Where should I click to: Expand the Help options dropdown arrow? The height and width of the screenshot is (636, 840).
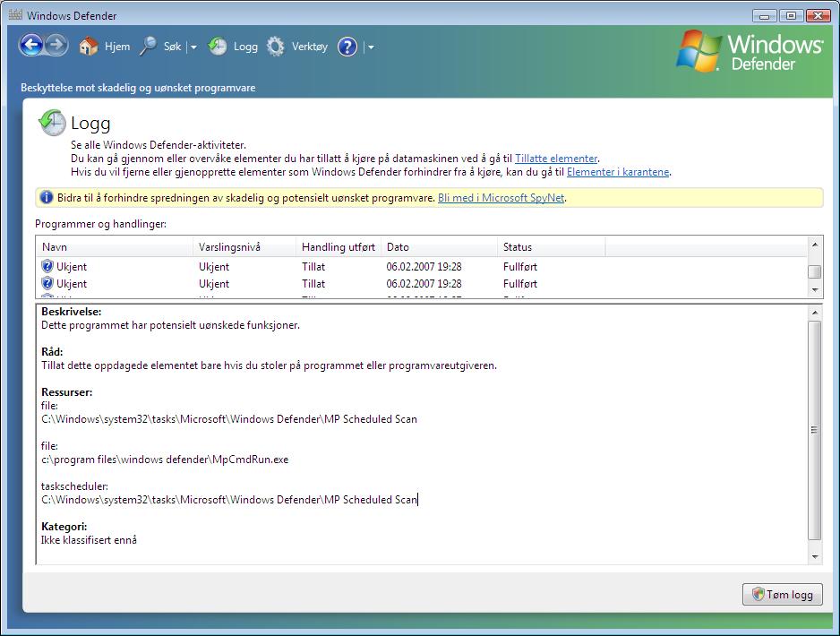pos(371,47)
